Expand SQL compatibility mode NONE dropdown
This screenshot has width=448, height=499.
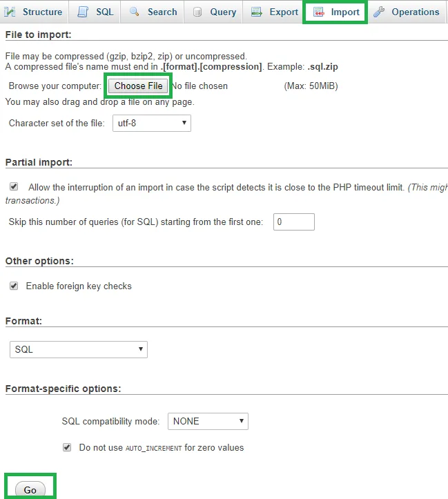click(208, 421)
